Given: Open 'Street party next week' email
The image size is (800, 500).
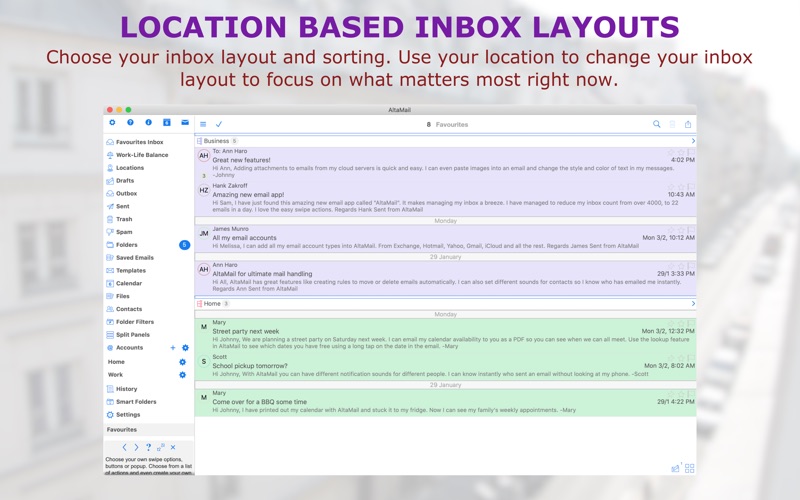Looking at the screenshot, I should click(x=445, y=336).
